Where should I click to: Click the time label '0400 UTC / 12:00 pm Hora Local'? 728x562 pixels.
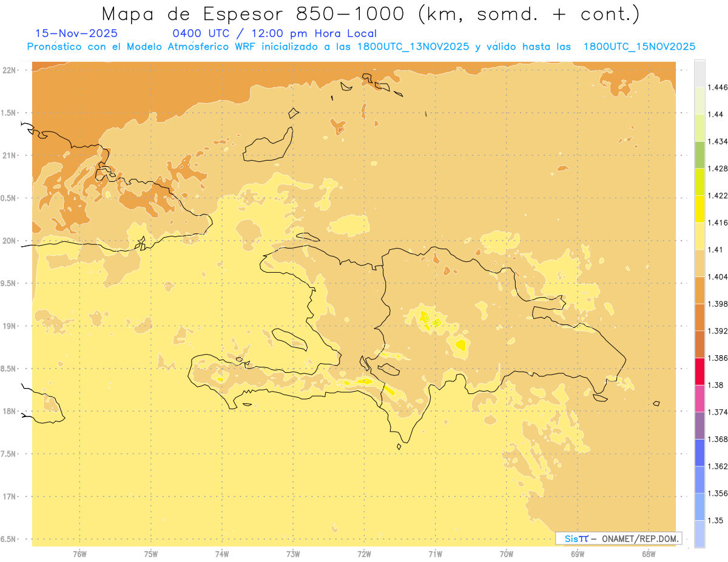click(x=275, y=33)
